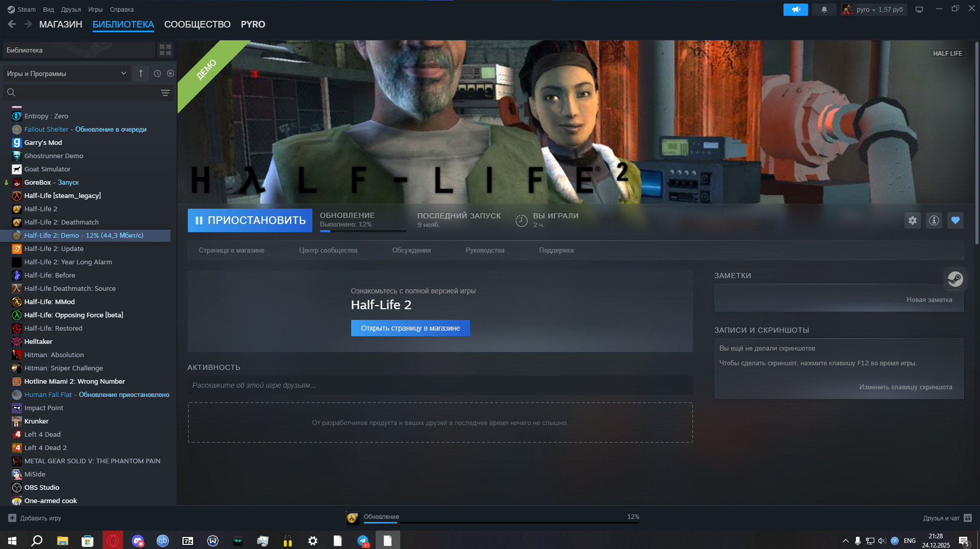The height and width of the screenshot is (549, 980).
Task: Click the activity post input field
Action: (x=440, y=386)
